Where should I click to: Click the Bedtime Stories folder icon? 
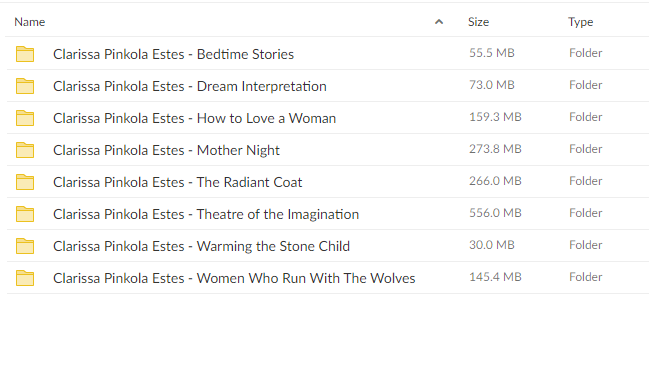point(25,54)
